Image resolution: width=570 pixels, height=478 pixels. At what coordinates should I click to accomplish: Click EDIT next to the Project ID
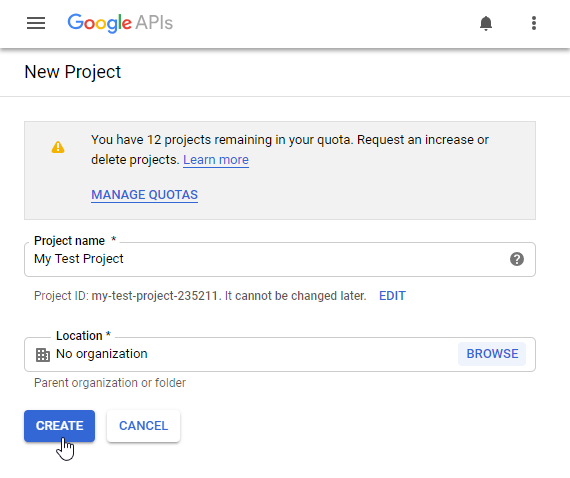point(392,296)
